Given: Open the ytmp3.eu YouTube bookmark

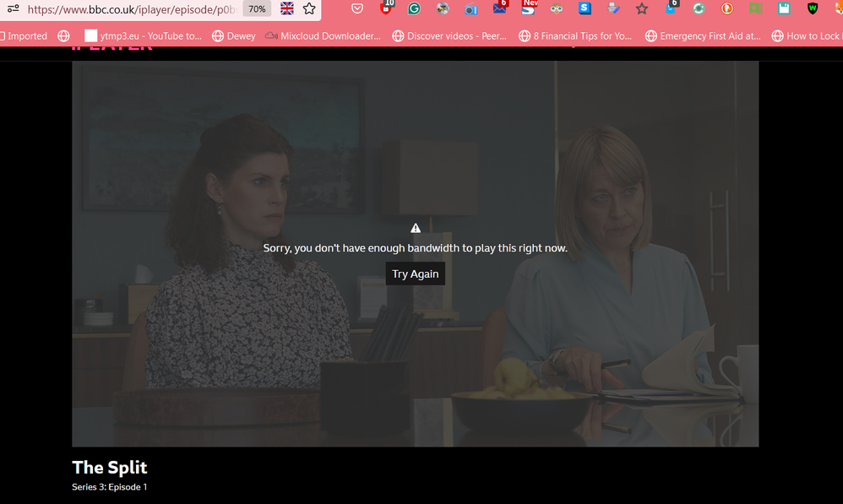Looking at the screenshot, I should pyautogui.click(x=144, y=36).
